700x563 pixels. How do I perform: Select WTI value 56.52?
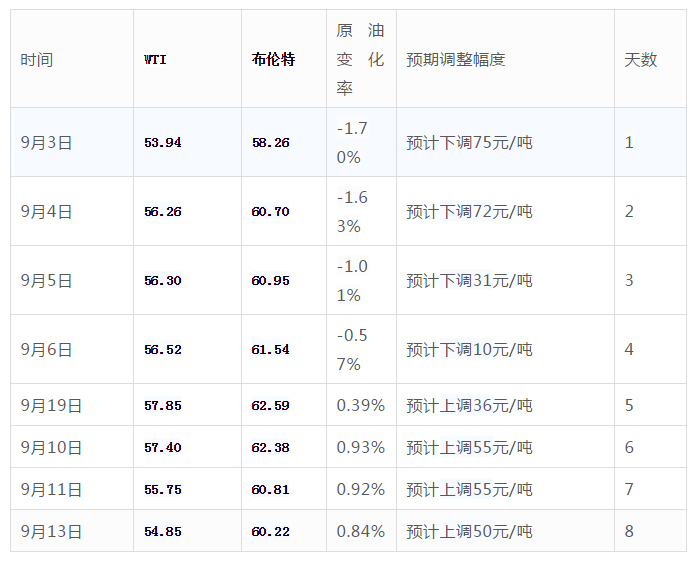pyautogui.click(x=163, y=349)
